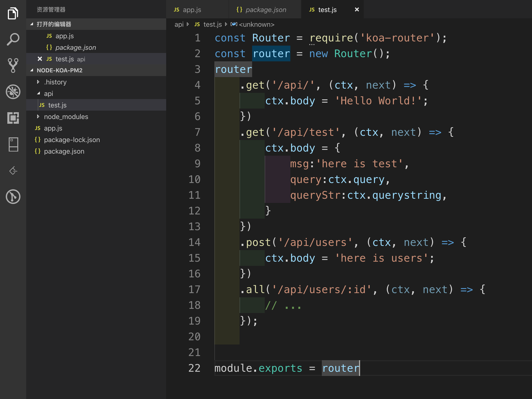The height and width of the screenshot is (399, 532).
Task: Open the Search view in the sidebar
Action: (13, 39)
